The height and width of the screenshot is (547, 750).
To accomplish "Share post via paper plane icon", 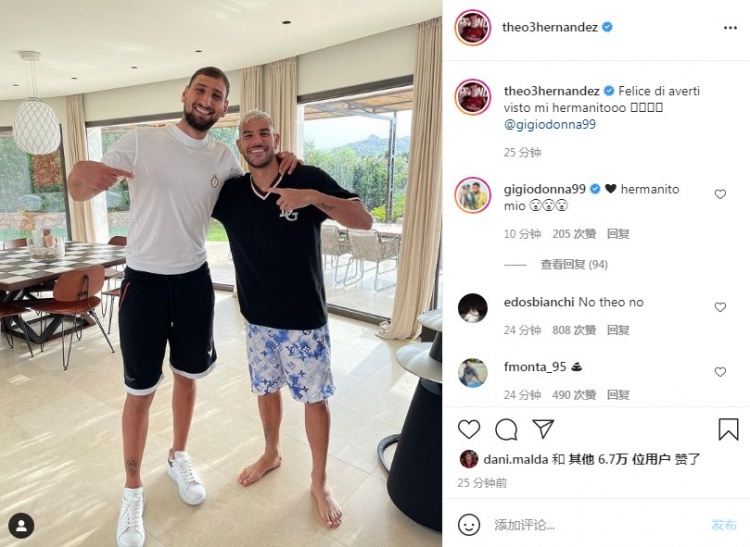I will point(543,429).
